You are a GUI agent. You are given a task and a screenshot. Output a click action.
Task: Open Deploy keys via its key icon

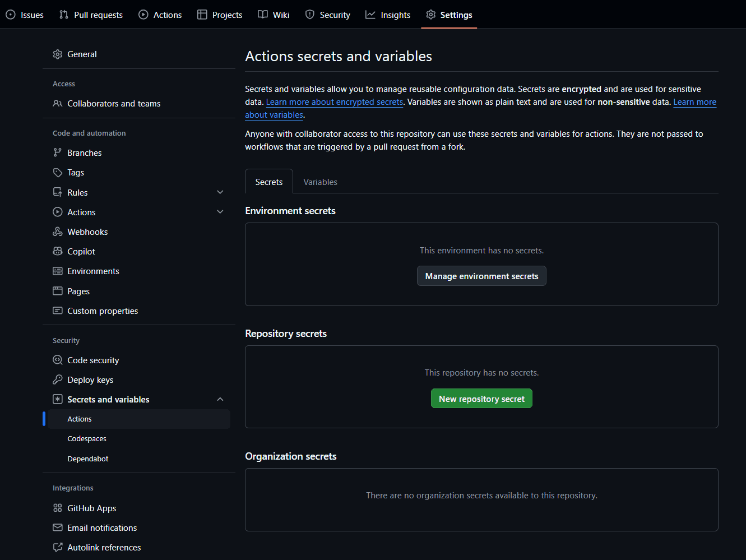pyautogui.click(x=58, y=379)
